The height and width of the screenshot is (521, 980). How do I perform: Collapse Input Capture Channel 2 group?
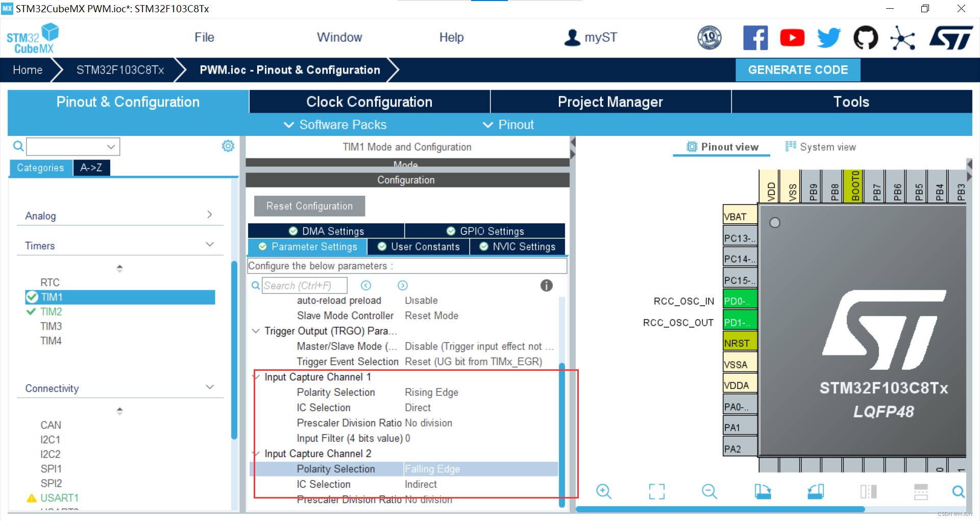coord(256,454)
